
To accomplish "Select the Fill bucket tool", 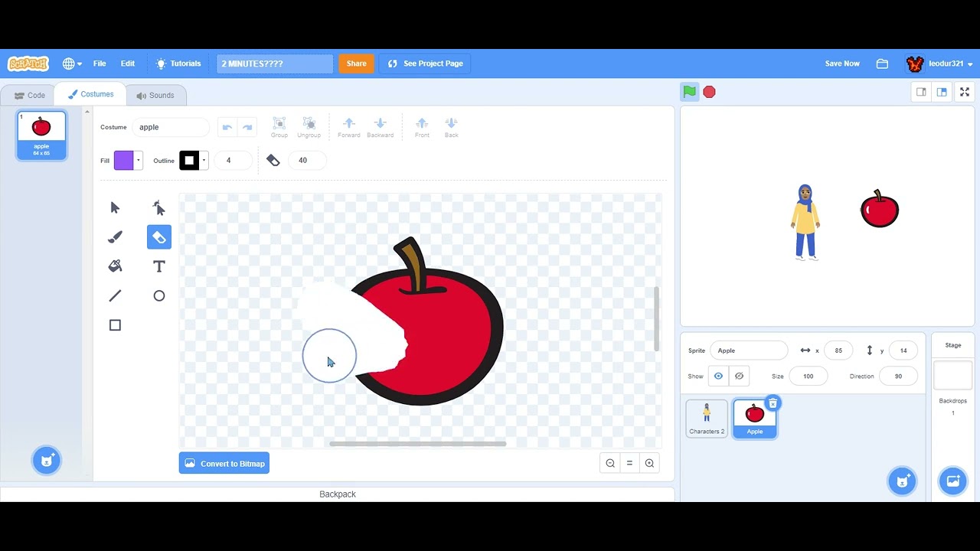I will (115, 266).
